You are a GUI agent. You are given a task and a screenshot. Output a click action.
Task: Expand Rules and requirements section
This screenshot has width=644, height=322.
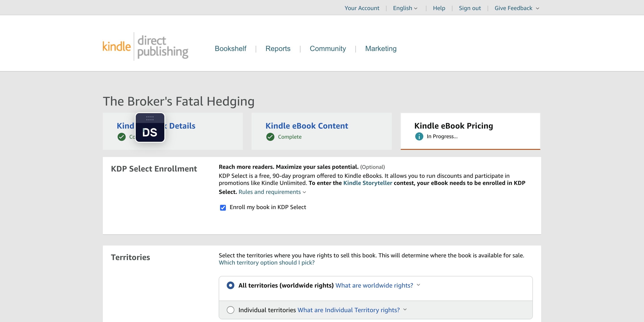click(272, 192)
